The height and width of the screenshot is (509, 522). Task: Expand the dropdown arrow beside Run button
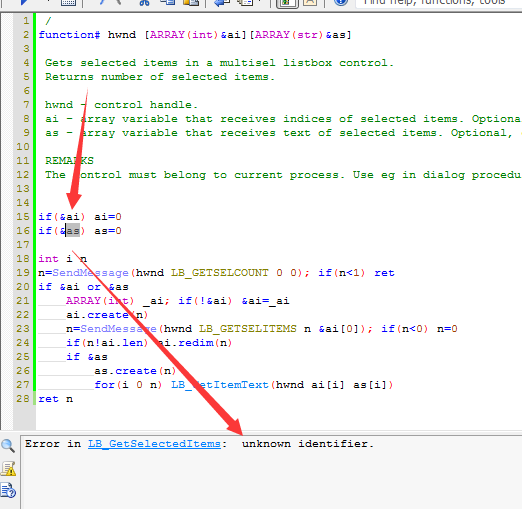tap(48, 1)
